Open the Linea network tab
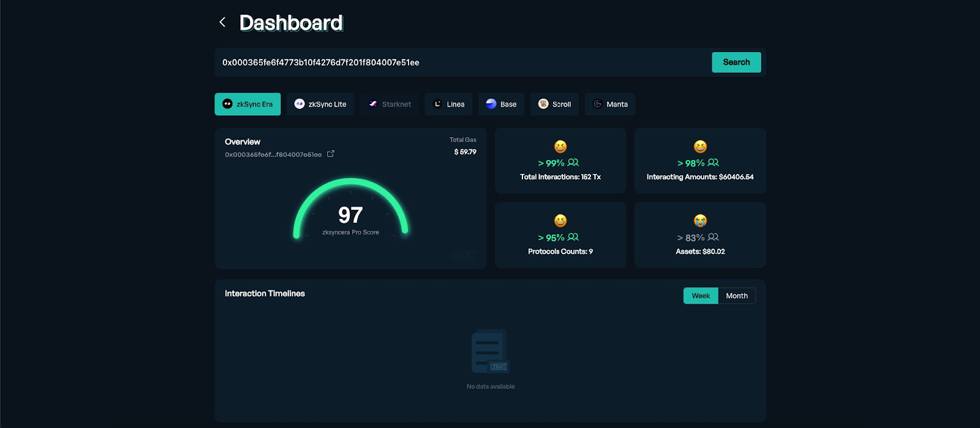The image size is (980, 428). [x=448, y=104]
